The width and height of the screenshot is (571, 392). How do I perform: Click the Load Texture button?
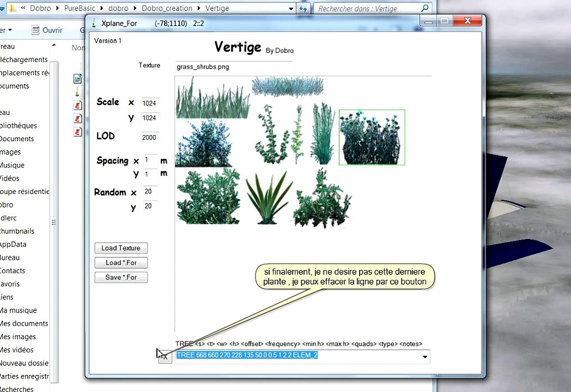tap(121, 248)
